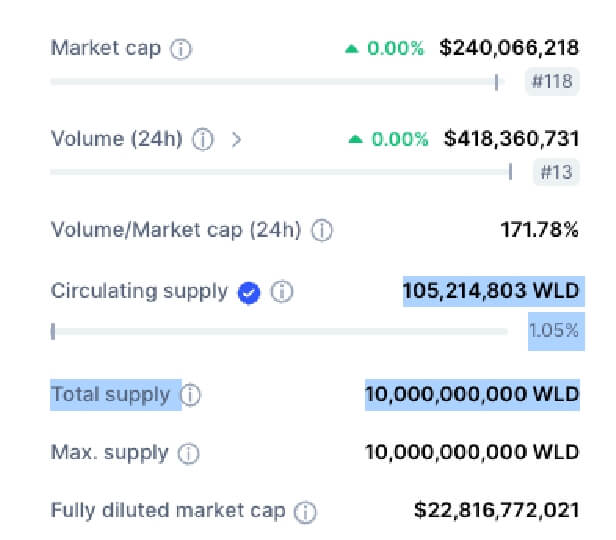Click the blue verified badge on Circulating supply
This screenshot has width=616, height=540.
pos(249,293)
